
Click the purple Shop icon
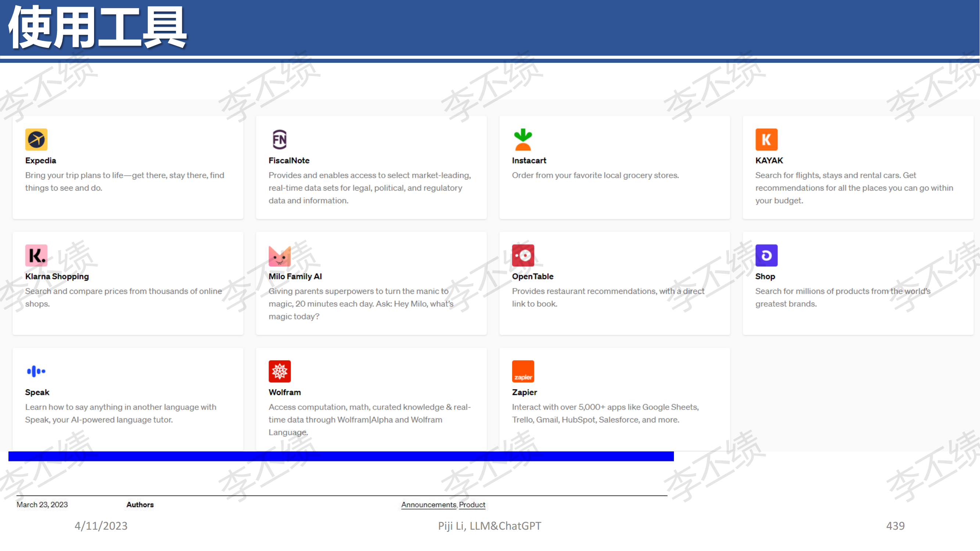pyautogui.click(x=766, y=255)
